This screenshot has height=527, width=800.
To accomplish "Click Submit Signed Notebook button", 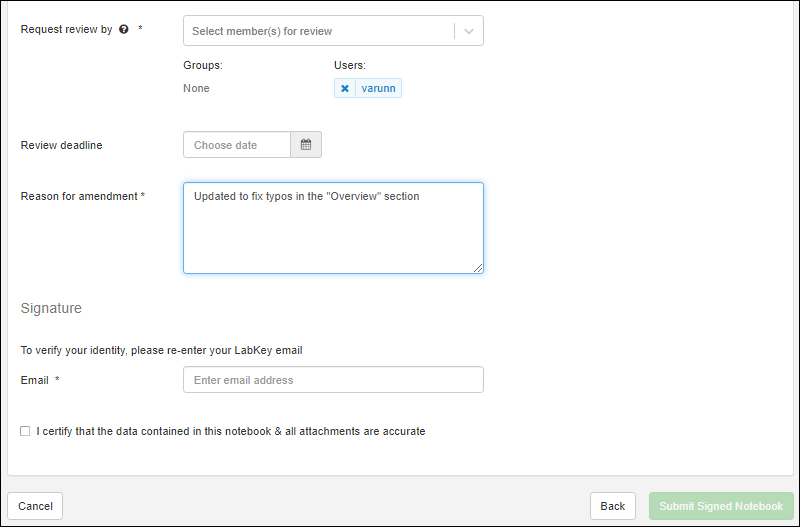I will [x=721, y=506].
